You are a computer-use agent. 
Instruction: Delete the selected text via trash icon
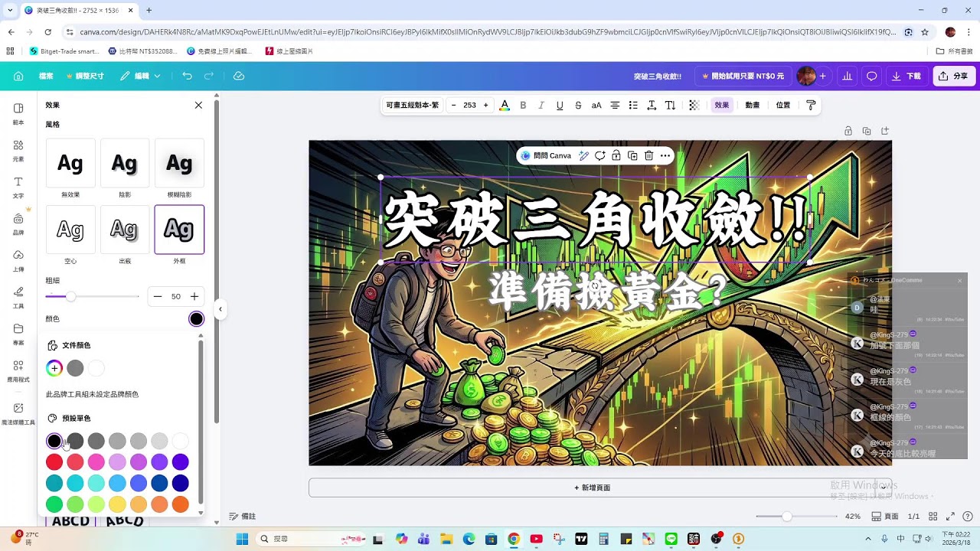tap(648, 155)
